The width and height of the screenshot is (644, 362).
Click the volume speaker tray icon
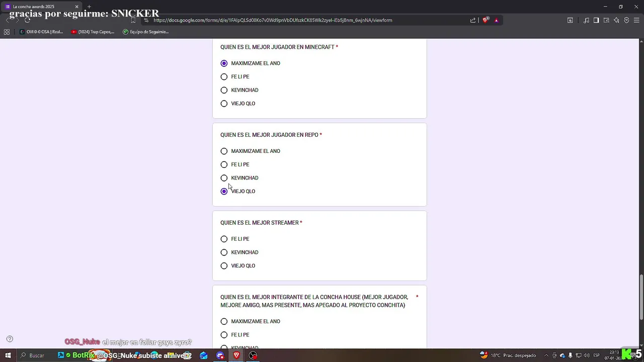587,355
